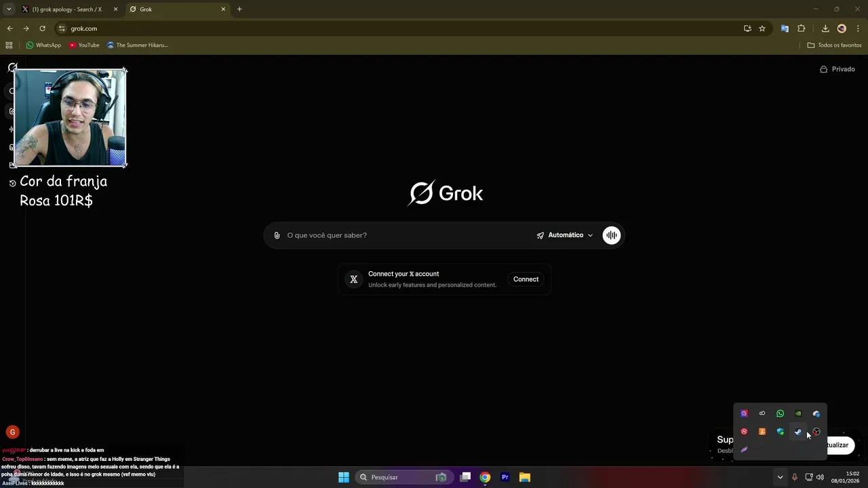The image size is (868, 488).
Task: Open the Automático model selector dropdown
Action: 565,235
